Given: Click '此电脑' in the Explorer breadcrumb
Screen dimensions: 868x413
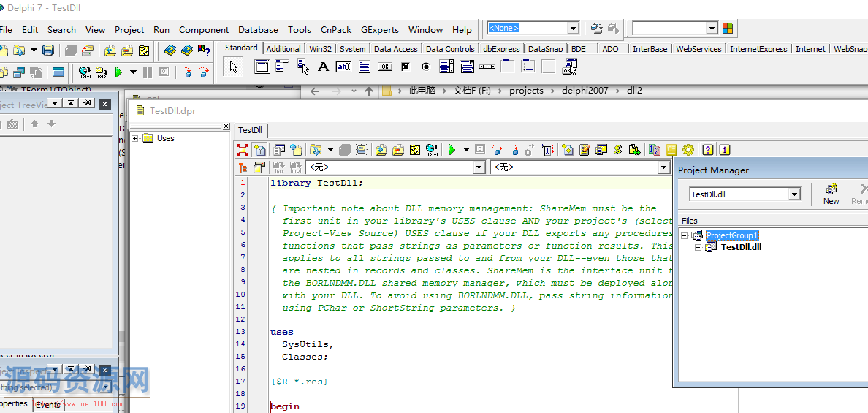Looking at the screenshot, I should tap(422, 90).
